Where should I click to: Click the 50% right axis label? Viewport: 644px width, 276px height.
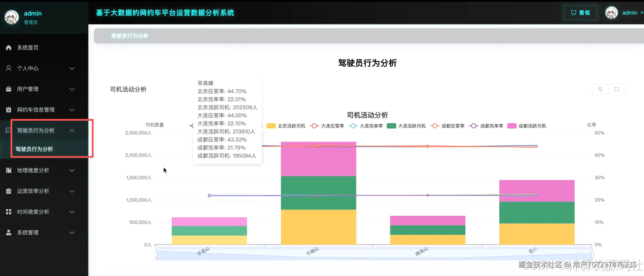(x=599, y=133)
